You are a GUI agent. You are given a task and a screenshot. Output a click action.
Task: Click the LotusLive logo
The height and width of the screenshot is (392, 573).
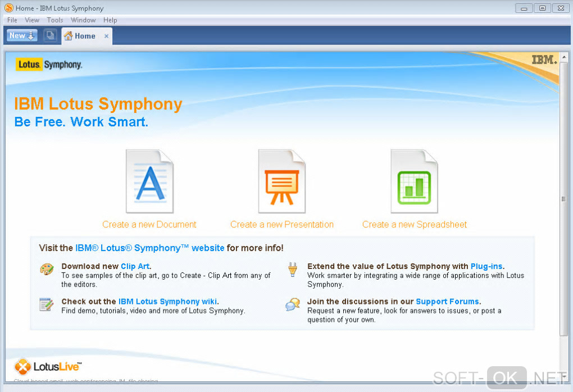click(48, 366)
